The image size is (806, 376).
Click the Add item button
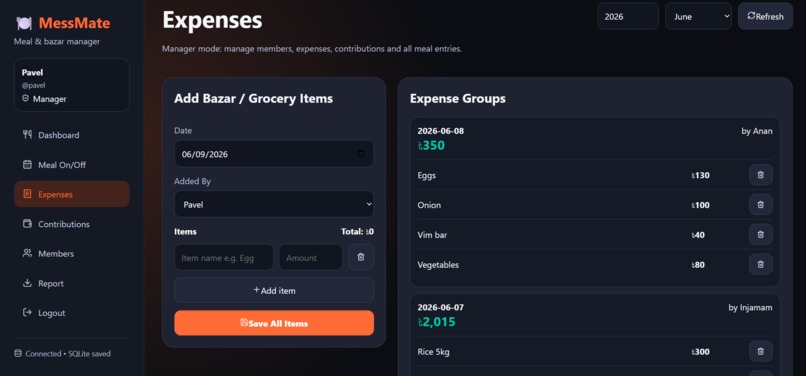(274, 290)
